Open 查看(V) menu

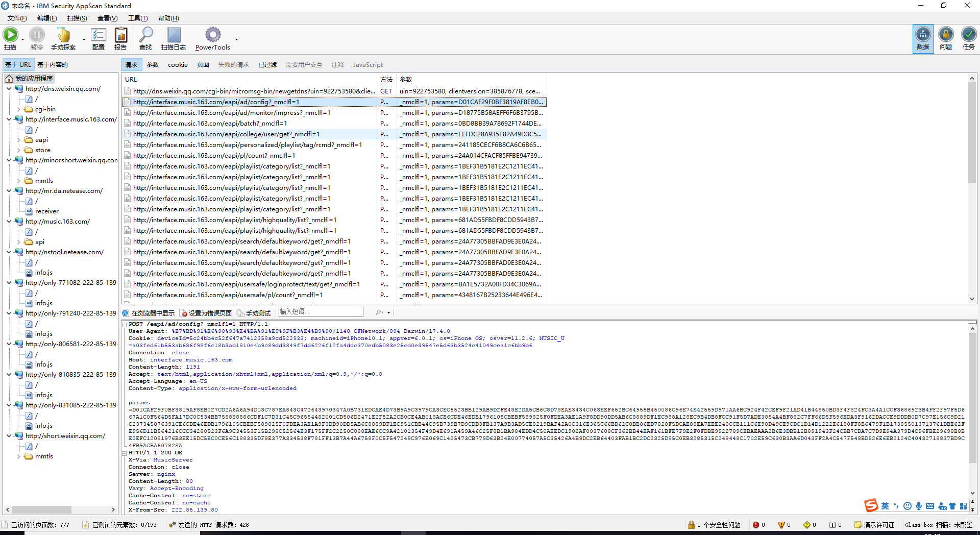[107, 18]
